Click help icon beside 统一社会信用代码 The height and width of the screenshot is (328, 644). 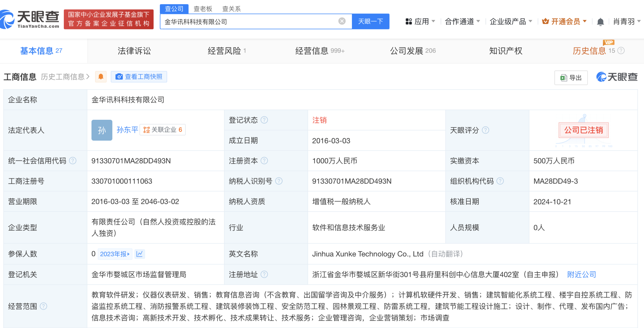[73, 161]
